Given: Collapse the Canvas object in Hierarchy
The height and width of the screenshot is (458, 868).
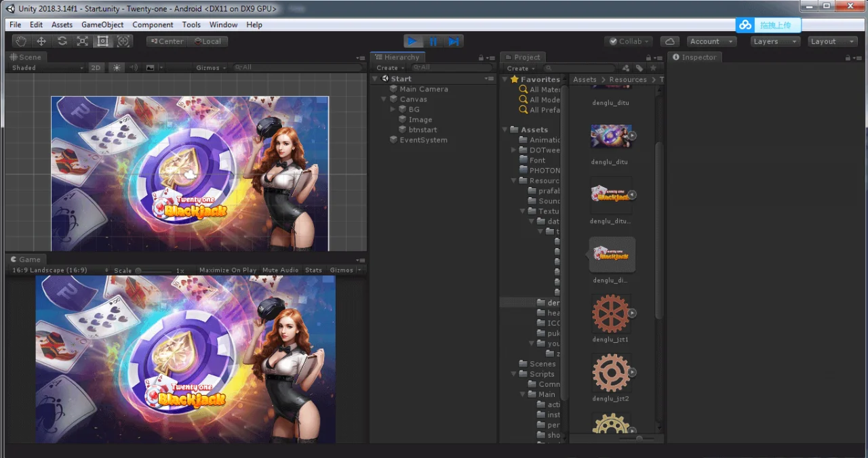Looking at the screenshot, I should click(384, 100).
